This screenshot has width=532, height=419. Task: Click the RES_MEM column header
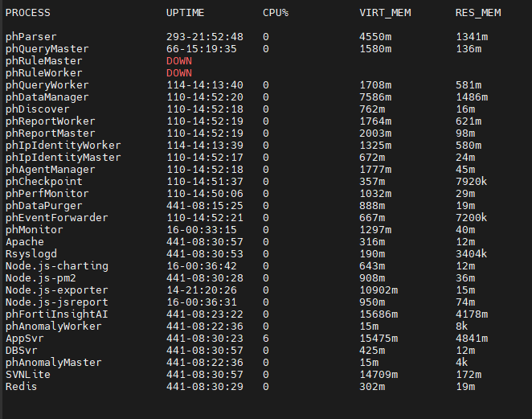click(x=477, y=13)
